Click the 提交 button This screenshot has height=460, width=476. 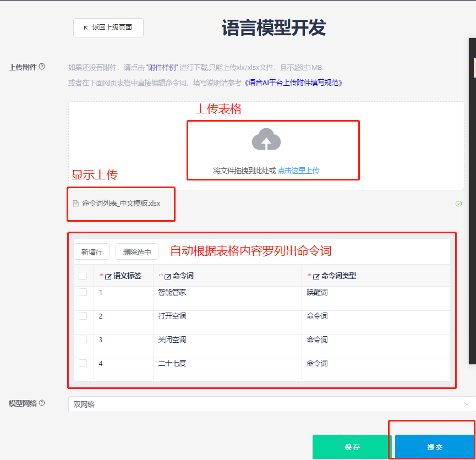click(x=435, y=447)
